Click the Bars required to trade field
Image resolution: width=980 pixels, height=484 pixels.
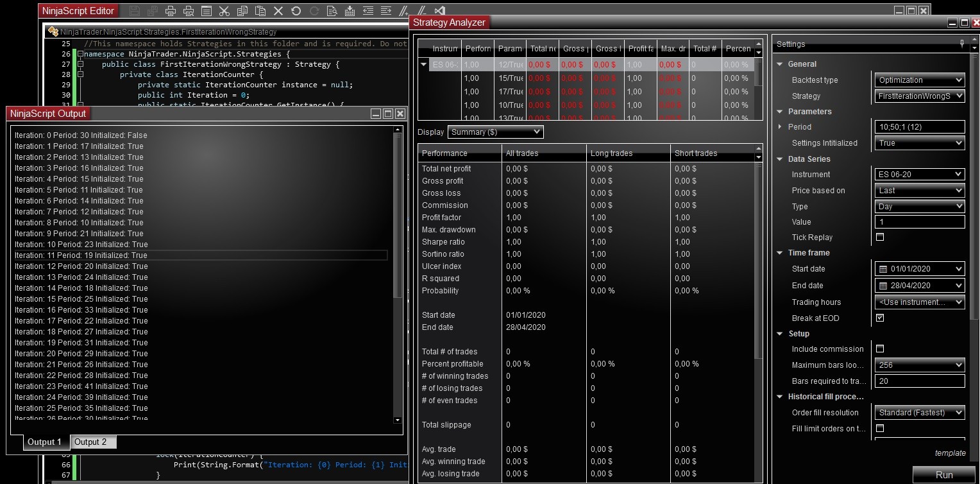pyautogui.click(x=919, y=381)
